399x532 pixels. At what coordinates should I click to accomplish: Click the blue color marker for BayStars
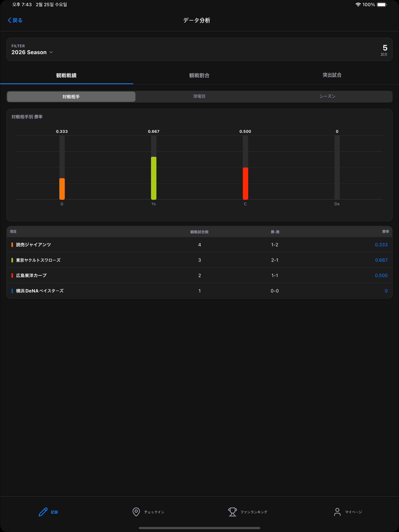click(12, 291)
